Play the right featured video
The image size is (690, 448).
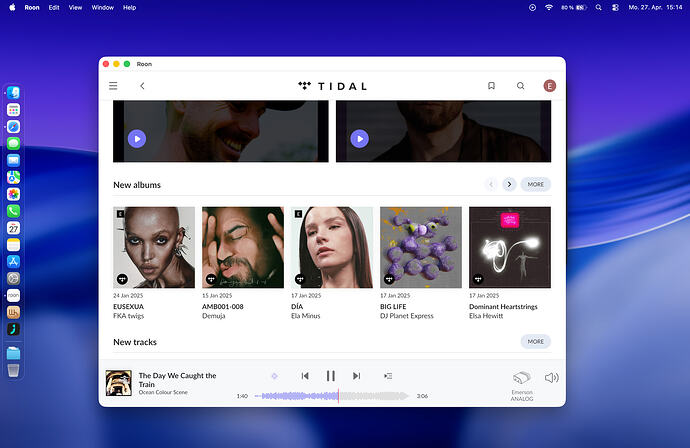360,139
